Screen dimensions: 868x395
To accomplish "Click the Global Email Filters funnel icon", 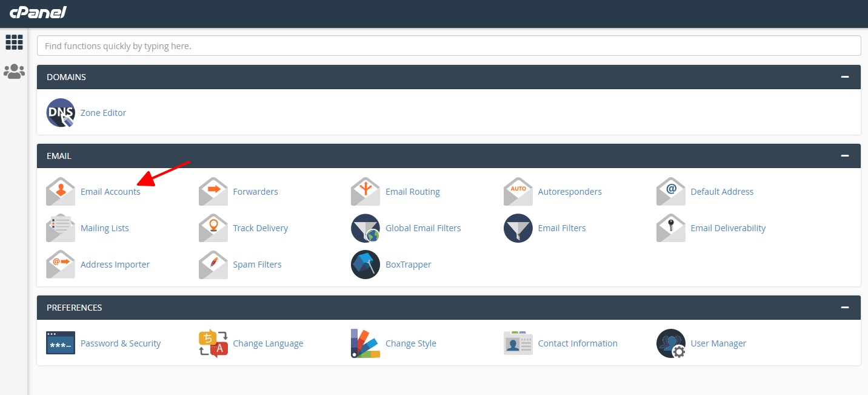I will 366,228.
